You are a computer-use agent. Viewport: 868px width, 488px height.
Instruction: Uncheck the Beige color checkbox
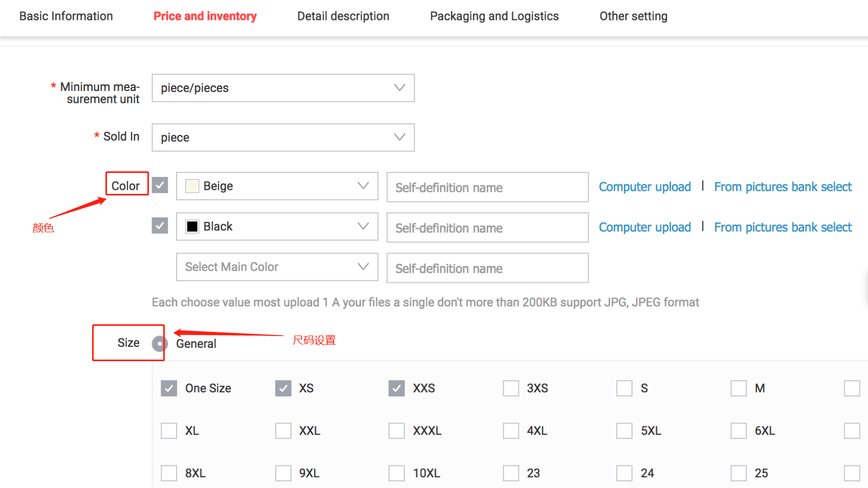[x=160, y=185]
